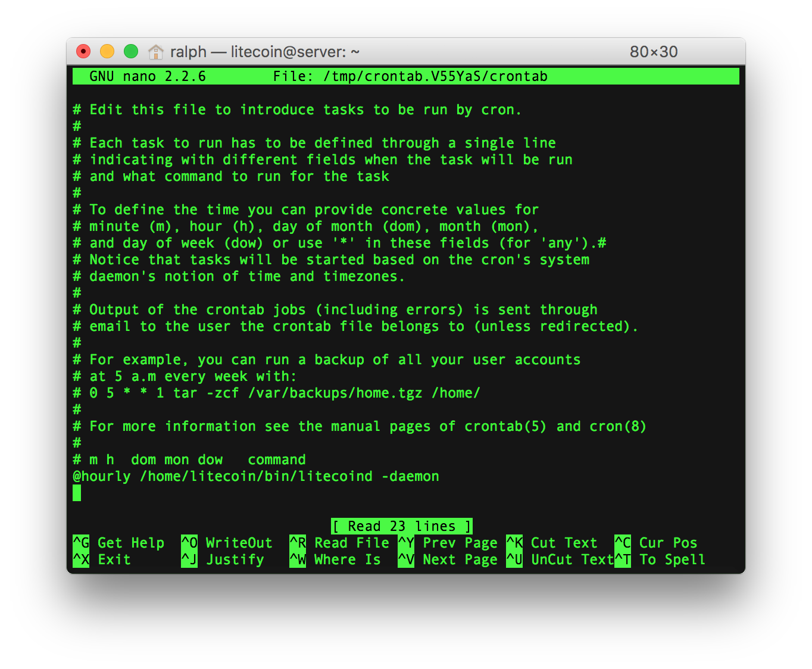Click the terminal size label '80×30'
The height and width of the screenshot is (669, 812).
pyautogui.click(x=654, y=52)
